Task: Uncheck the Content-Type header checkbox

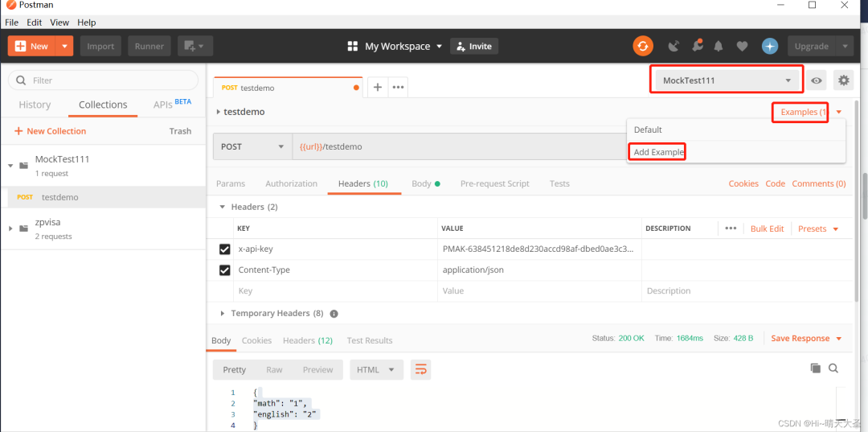Action: 225,270
